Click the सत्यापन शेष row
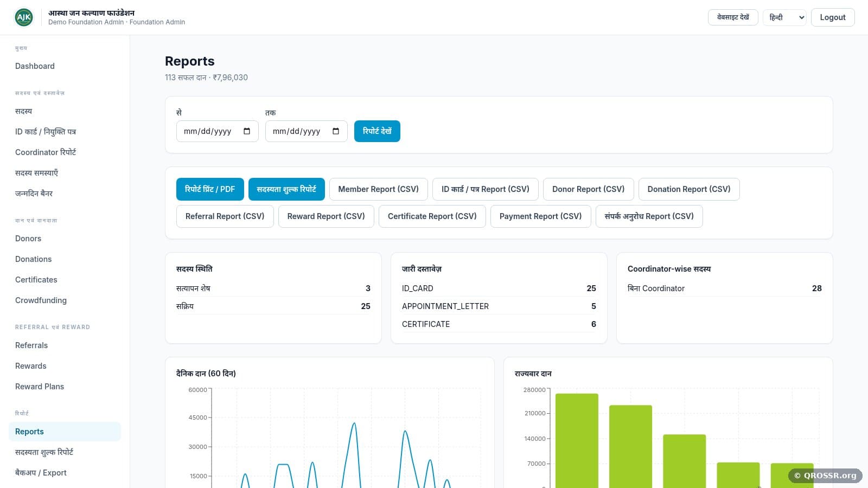Image resolution: width=868 pixels, height=488 pixels. pyautogui.click(x=273, y=288)
